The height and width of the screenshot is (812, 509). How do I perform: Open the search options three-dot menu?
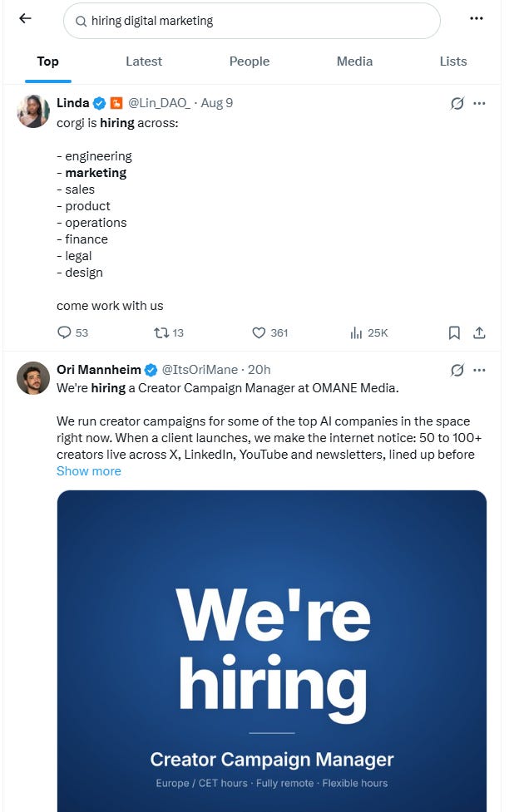click(x=477, y=18)
